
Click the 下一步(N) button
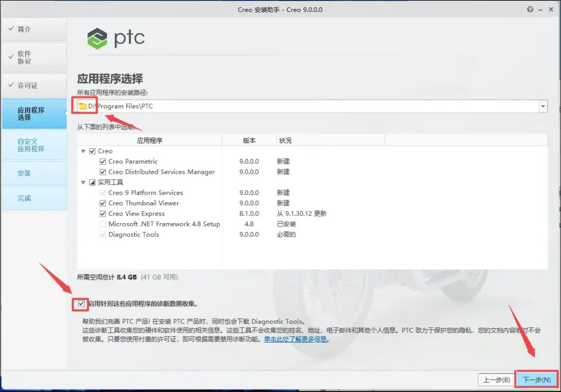pos(537,380)
